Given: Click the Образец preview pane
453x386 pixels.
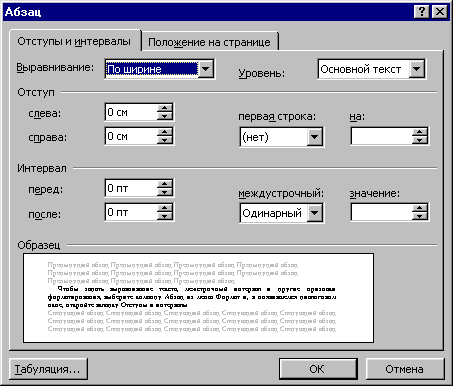Looking at the screenshot, I should (x=198, y=298).
